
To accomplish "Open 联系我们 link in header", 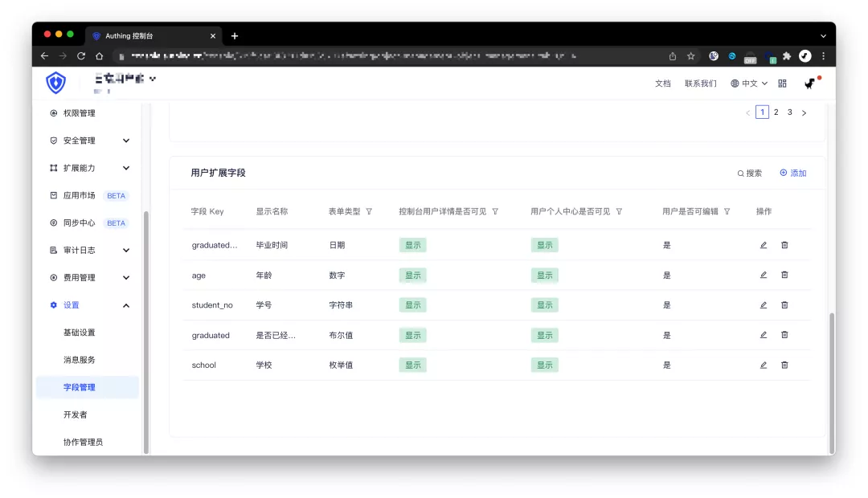I will [701, 84].
